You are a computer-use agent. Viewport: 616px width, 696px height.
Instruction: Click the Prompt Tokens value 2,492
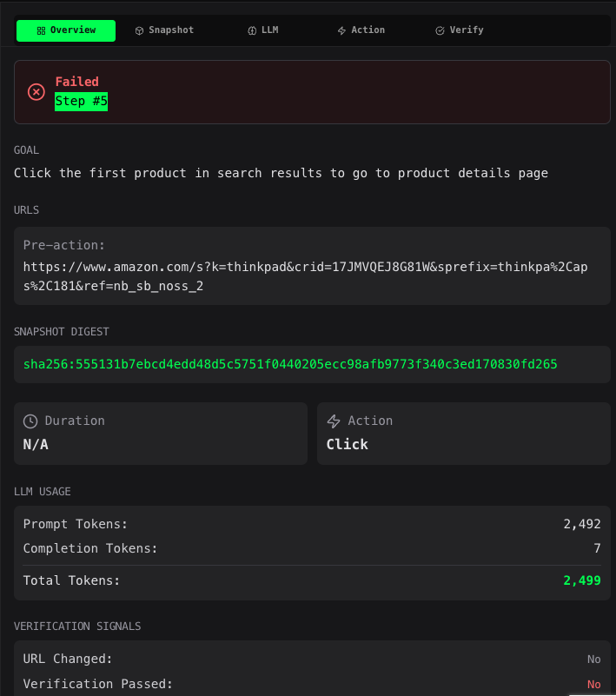pyautogui.click(x=581, y=524)
